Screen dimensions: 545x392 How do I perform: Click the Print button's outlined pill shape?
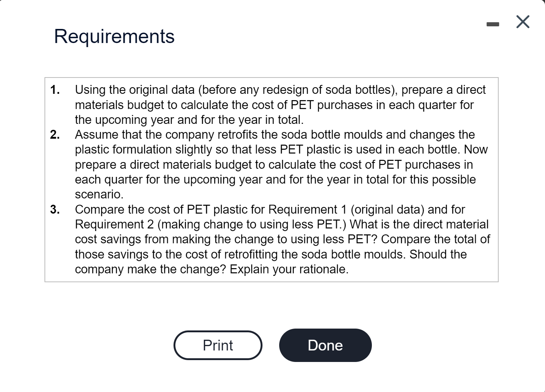pos(218,345)
